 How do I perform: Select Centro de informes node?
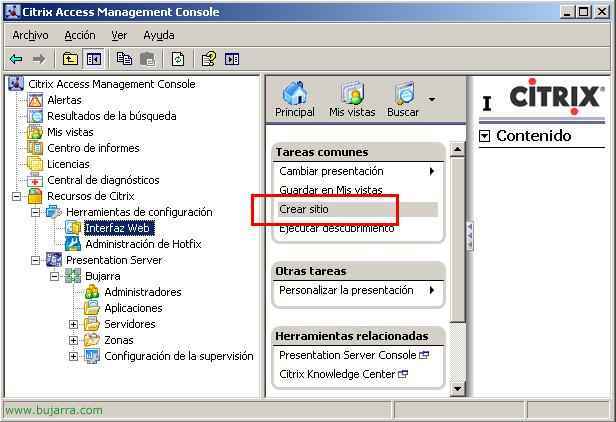[x=93, y=148]
